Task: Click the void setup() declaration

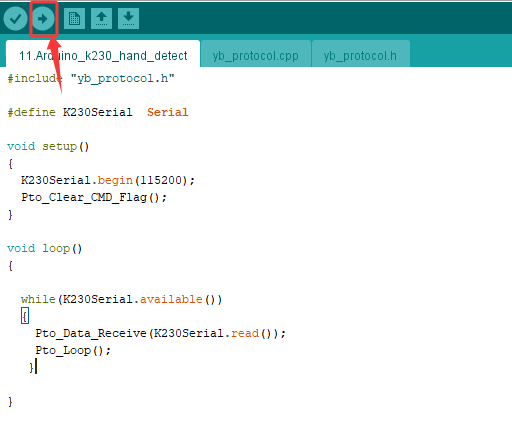Action: pos(48,147)
